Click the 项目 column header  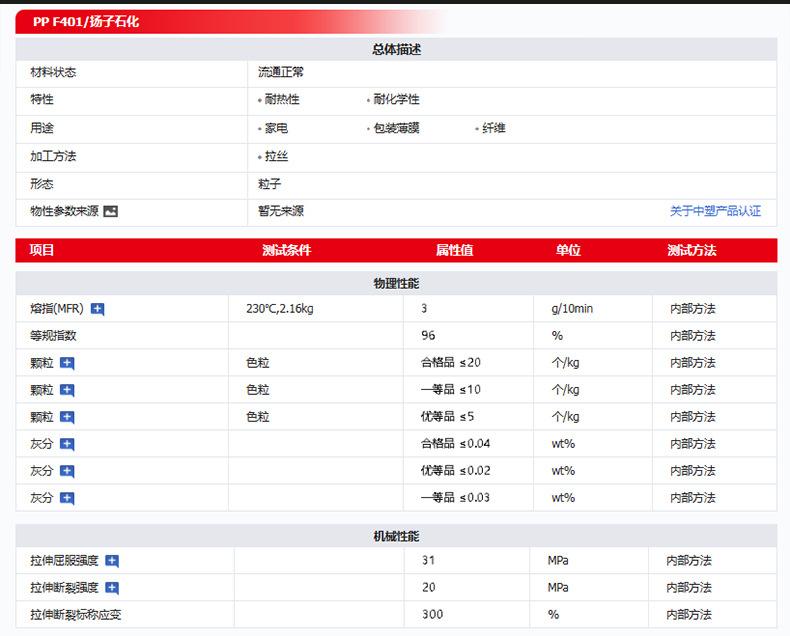coord(42,250)
